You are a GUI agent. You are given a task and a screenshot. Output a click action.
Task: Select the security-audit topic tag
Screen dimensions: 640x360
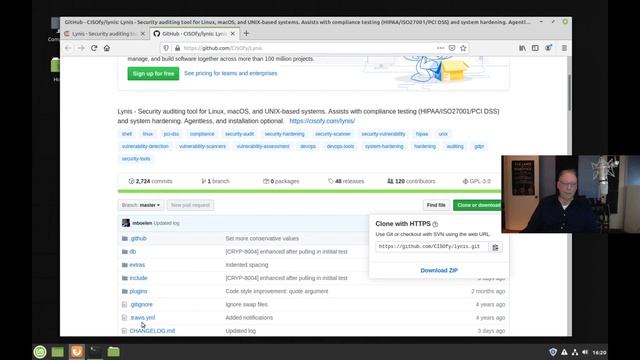[240, 134]
